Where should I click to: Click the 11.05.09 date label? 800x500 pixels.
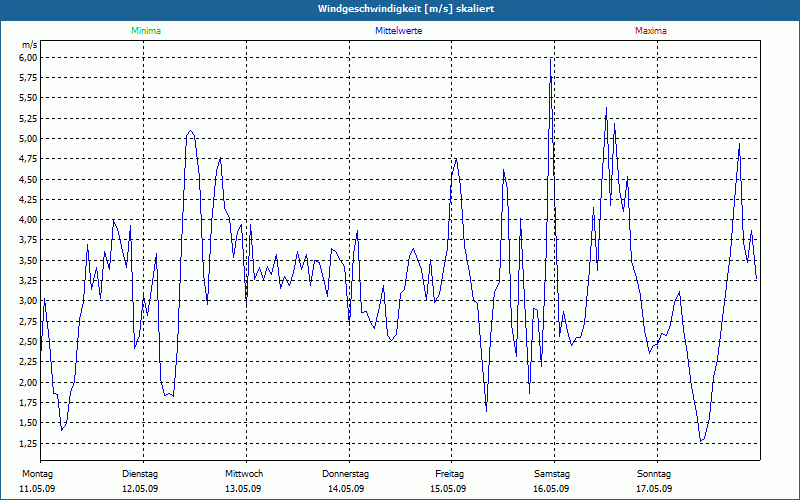point(37,489)
